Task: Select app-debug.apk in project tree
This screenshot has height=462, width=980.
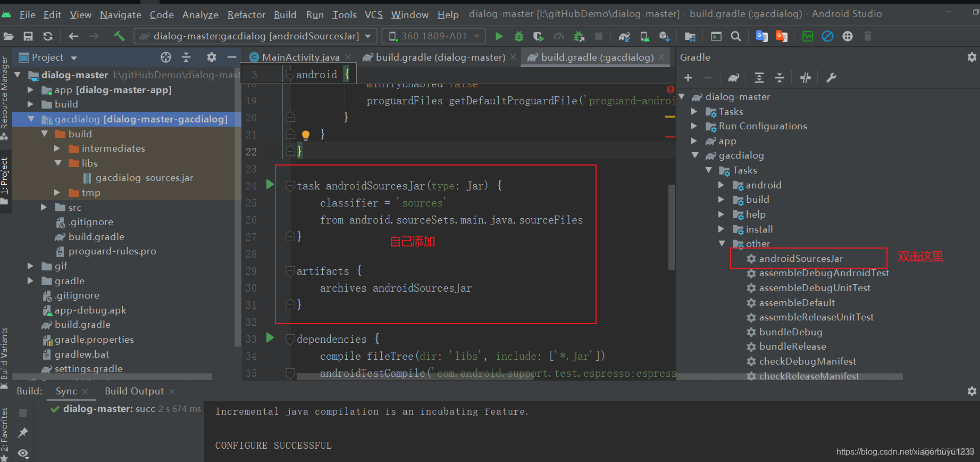Action: (90, 310)
